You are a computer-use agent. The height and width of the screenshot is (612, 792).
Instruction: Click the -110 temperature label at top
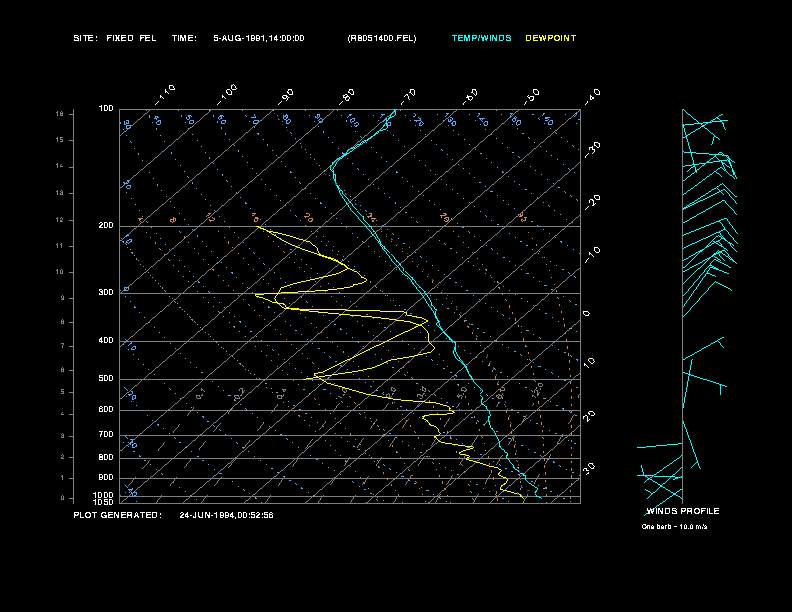[x=167, y=92]
